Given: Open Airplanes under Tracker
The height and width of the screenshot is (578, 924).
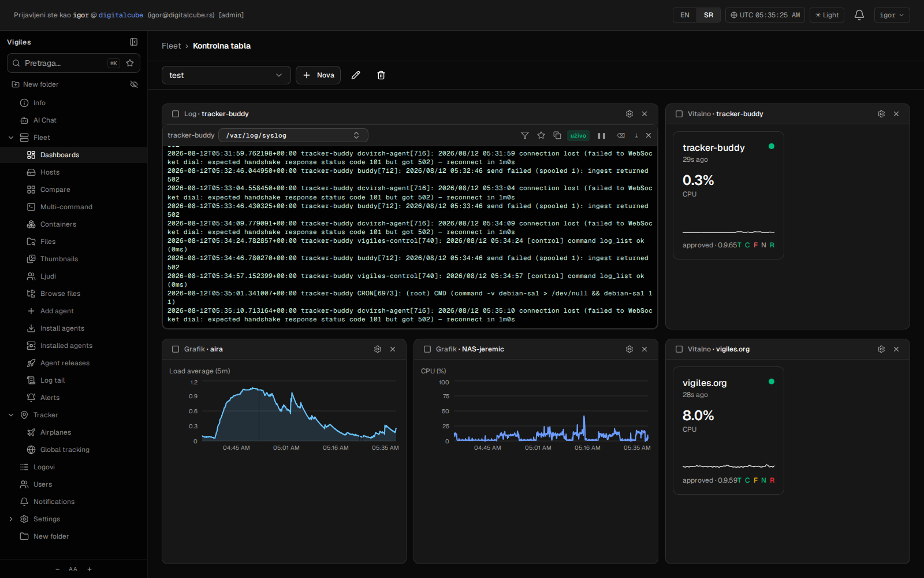Looking at the screenshot, I should point(73,432).
